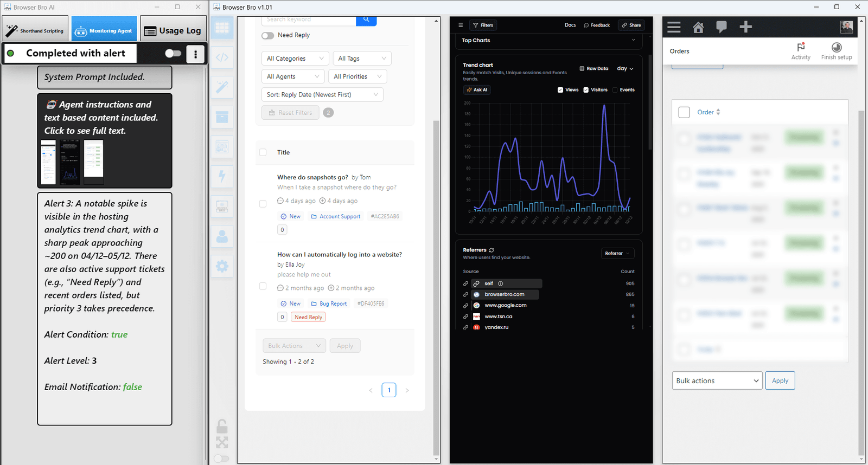Open the hamburger menu in Orders panel
Screen dimensions: 868x465
tap(674, 27)
